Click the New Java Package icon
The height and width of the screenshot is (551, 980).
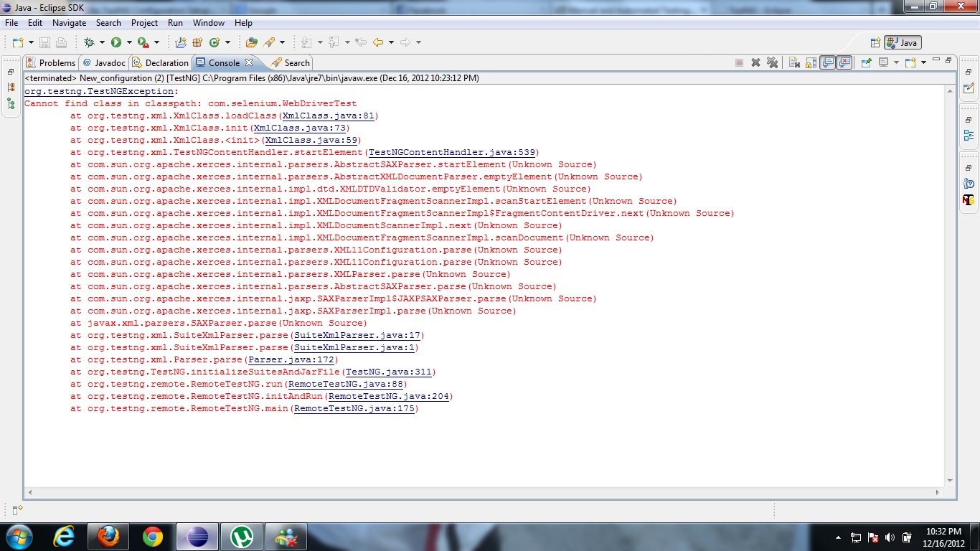pyautogui.click(x=197, y=42)
